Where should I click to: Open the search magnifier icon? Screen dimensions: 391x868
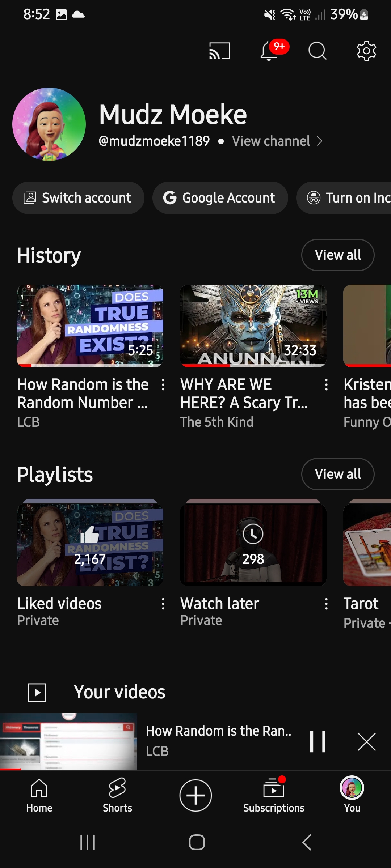click(x=318, y=51)
